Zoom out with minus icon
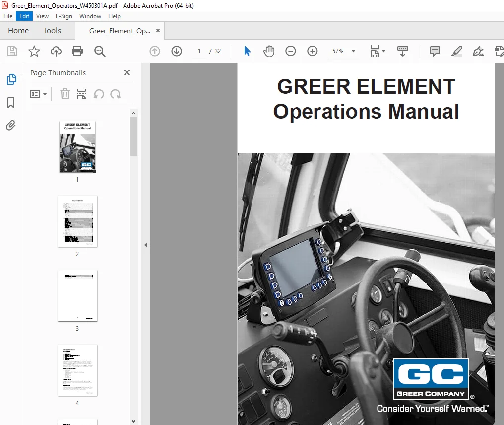This screenshot has height=425, width=504. pyautogui.click(x=291, y=51)
